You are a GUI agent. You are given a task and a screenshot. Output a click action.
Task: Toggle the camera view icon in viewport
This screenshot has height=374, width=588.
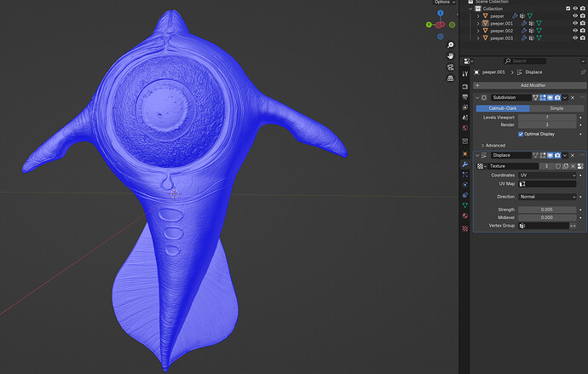coord(451,67)
